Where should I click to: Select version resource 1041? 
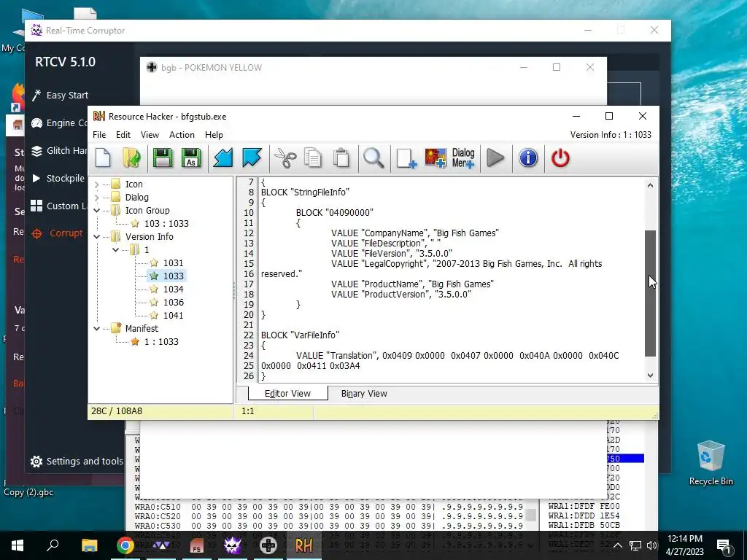coord(173,315)
